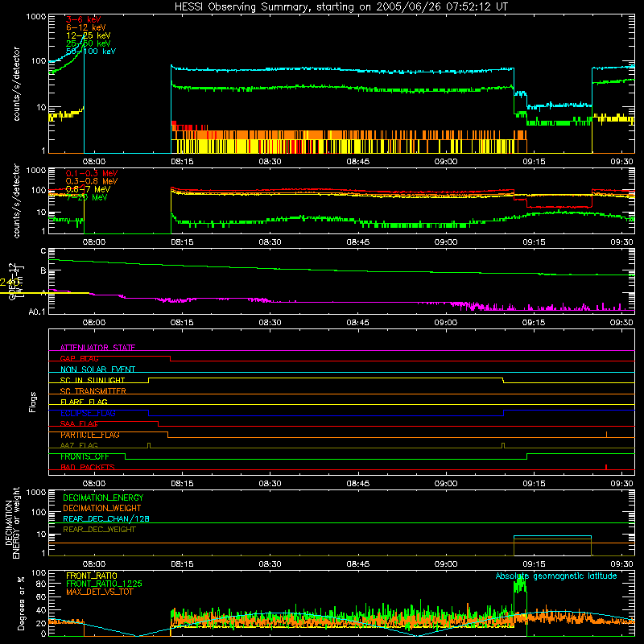
Task: Click the FRONTS_OFF flag label
Action: [x=85, y=456]
